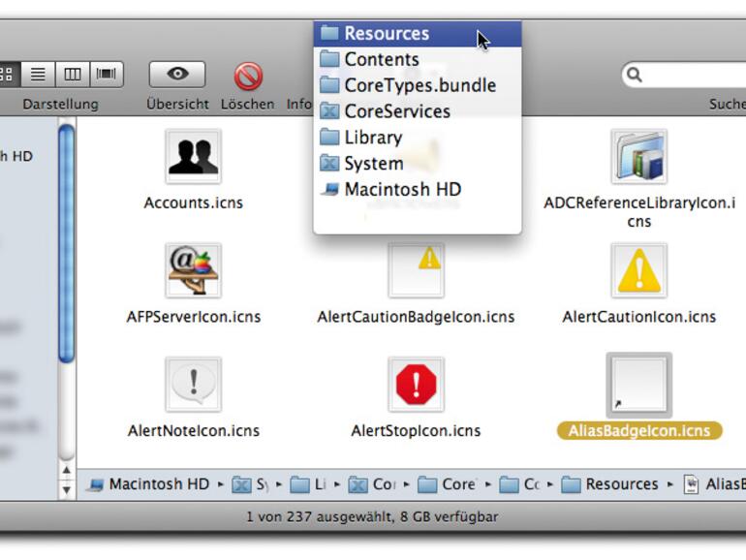Viewport: 746px width, 560px height.
Task: Click the magnifying glass search icon
Action: 635,75
